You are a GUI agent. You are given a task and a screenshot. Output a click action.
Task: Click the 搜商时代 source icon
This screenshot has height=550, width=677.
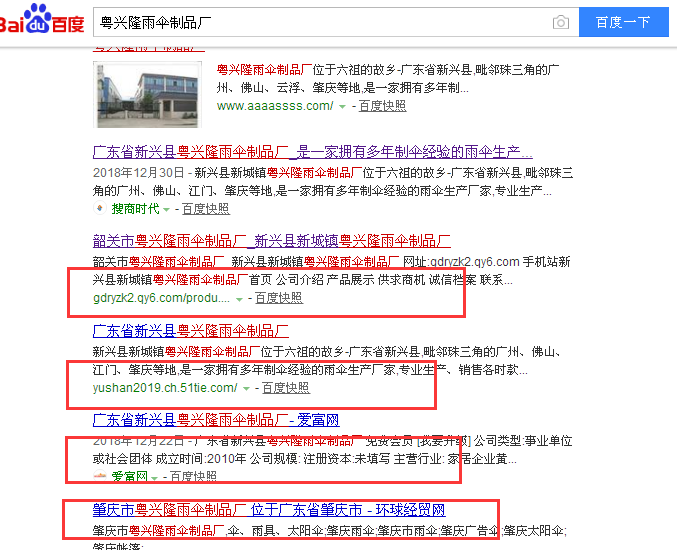100,209
